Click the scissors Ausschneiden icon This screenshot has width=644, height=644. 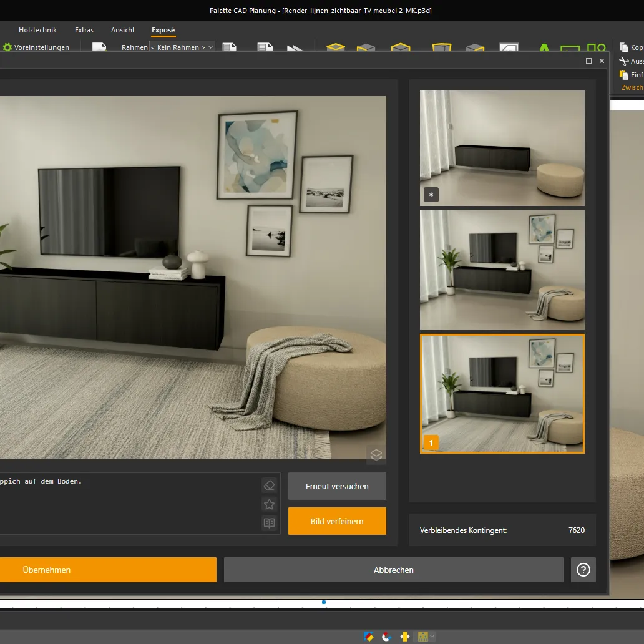pyautogui.click(x=623, y=61)
